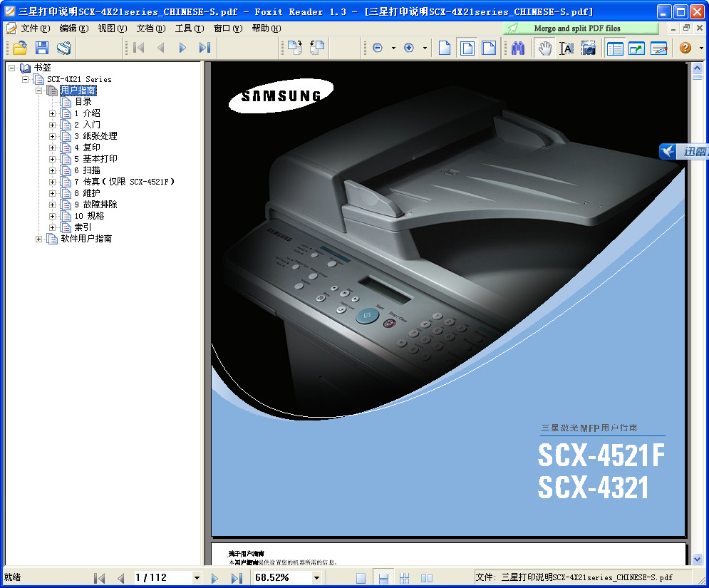Open zoom in dropdown arrow
Viewport: 709px width, 588px height.
(425, 48)
